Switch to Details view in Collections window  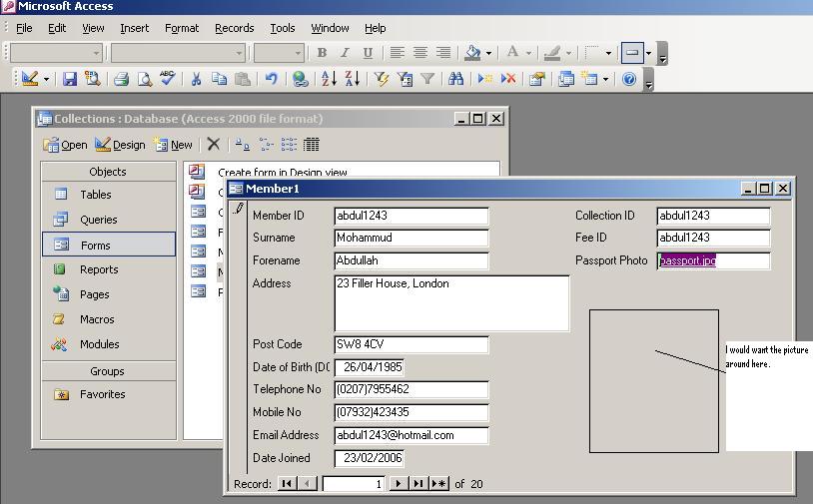(311, 145)
